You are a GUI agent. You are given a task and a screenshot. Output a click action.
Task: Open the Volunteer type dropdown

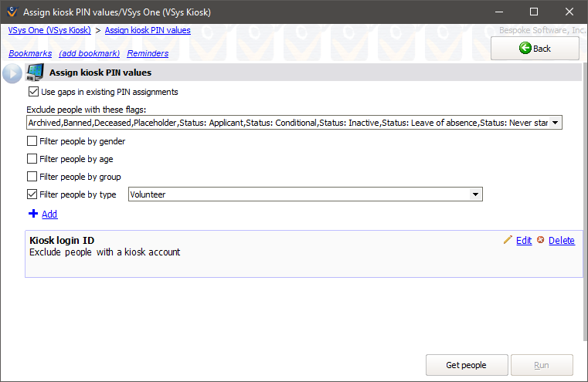point(476,194)
